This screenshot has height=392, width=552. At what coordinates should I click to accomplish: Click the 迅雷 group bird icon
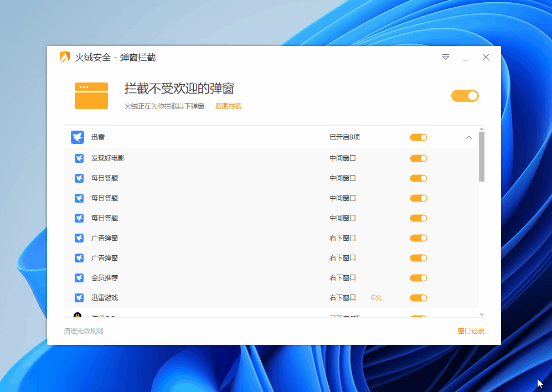78,137
